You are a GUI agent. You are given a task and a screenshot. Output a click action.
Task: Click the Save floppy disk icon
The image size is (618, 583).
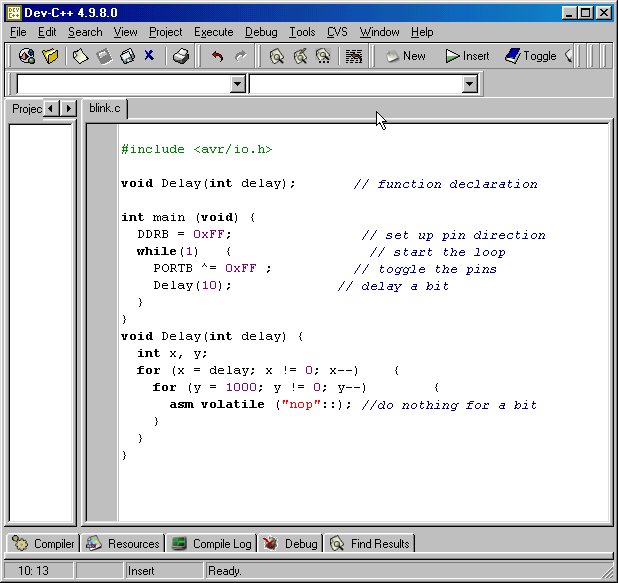(104, 56)
